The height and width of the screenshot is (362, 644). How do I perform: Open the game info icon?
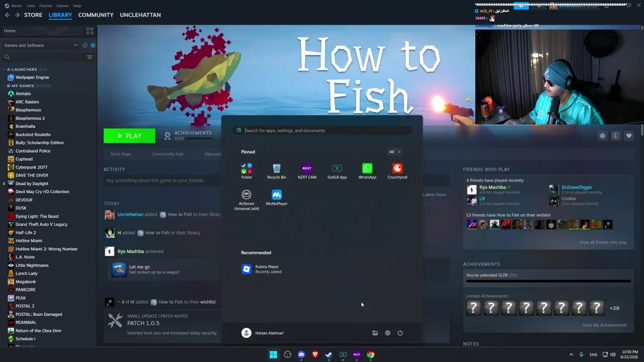[x=615, y=136]
